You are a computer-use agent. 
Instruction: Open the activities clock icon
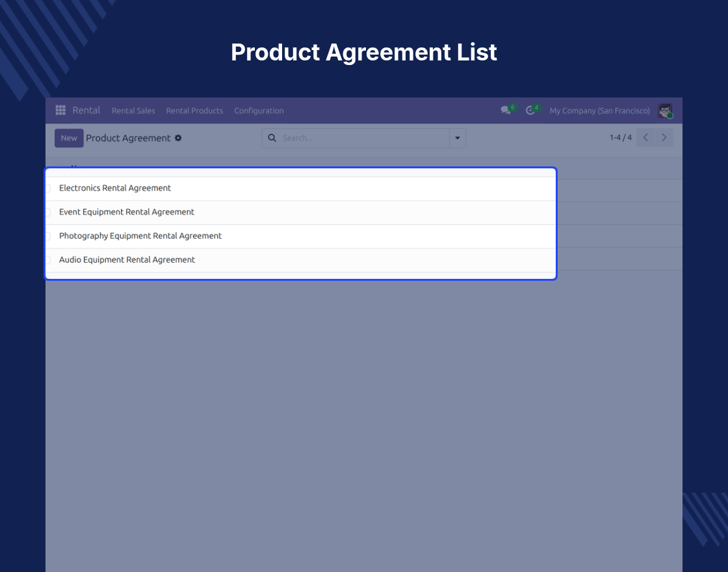(530, 110)
